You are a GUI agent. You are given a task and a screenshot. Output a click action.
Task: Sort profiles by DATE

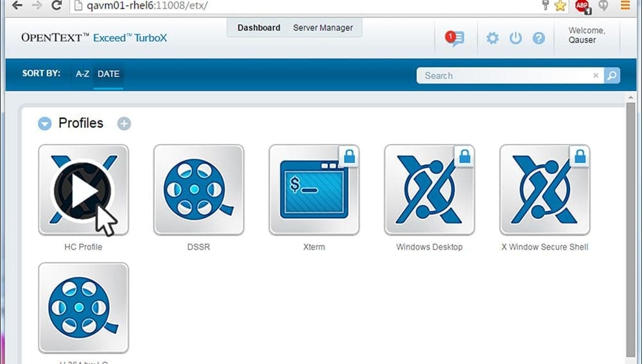click(108, 74)
